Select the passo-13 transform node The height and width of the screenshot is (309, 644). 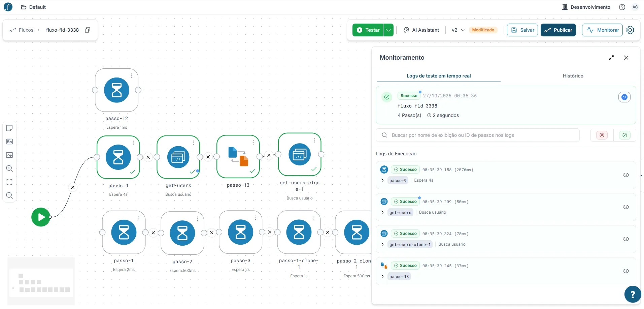[238, 157]
